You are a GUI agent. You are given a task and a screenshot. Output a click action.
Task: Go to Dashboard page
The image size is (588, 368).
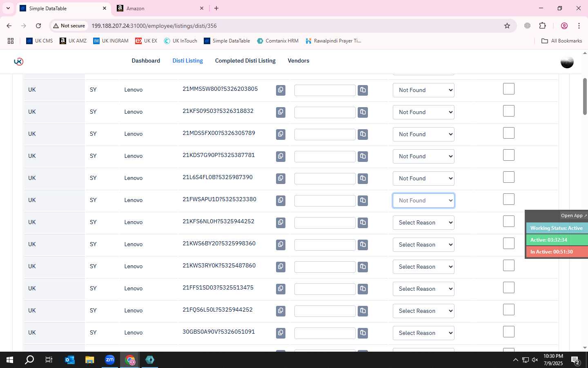(x=146, y=61)
